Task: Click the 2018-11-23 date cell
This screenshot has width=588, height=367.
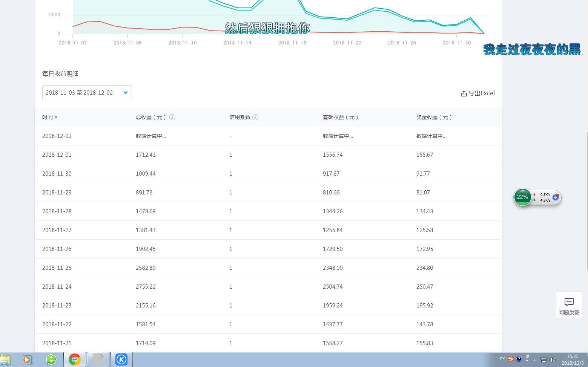Action: (x=57, y=306)
